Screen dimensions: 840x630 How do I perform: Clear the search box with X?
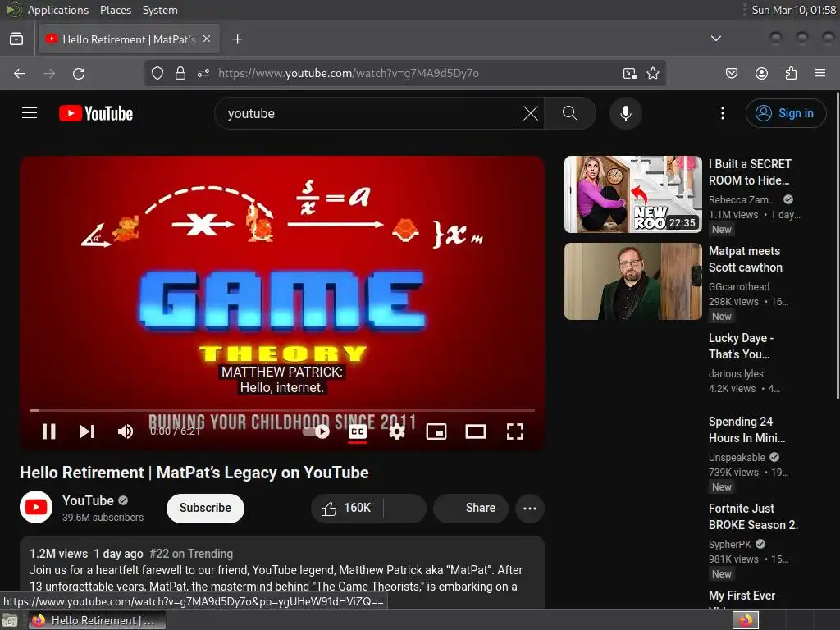click(531, 113)
